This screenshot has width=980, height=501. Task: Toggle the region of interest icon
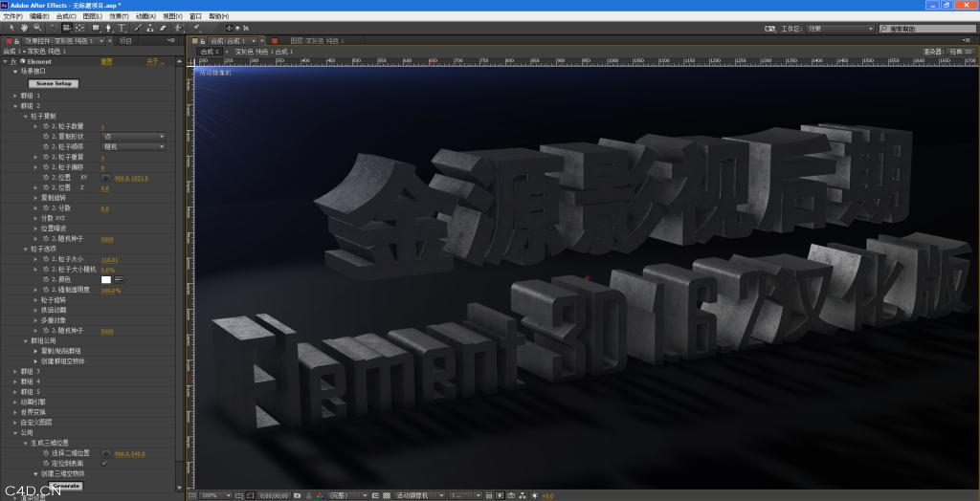(x=375, y=495)
